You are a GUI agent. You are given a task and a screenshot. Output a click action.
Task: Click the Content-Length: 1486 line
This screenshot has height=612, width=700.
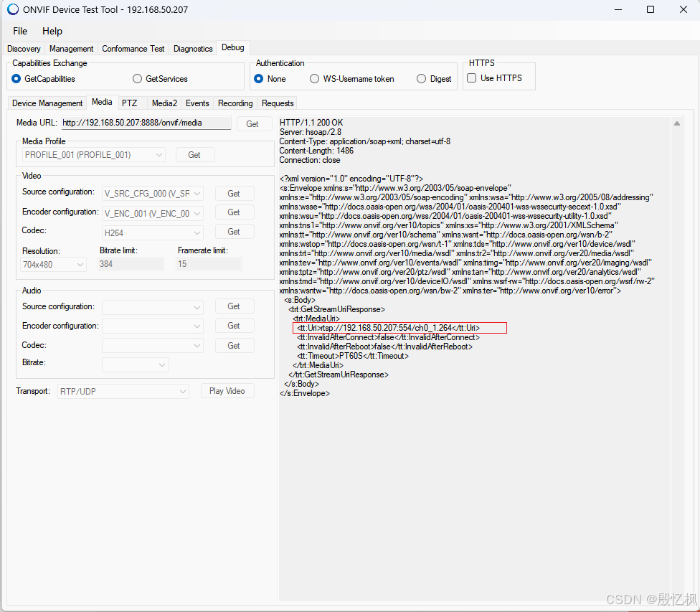coord(316,151)
